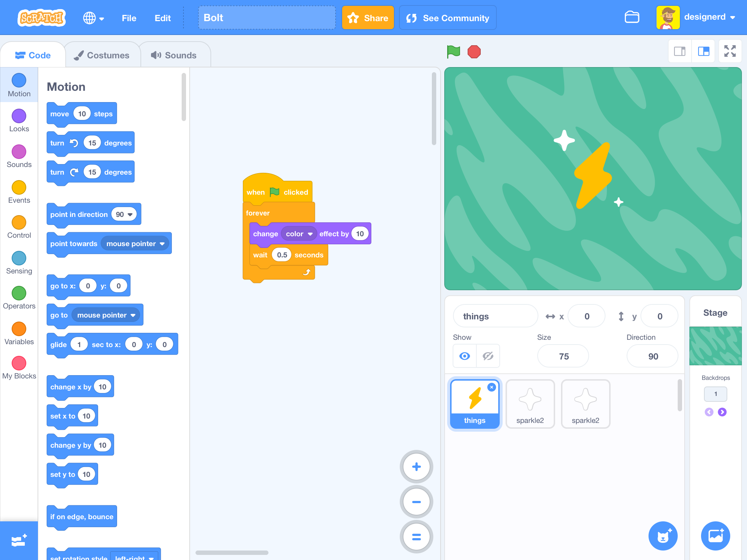Image resolution: width=747 pixels, height=560 pixels.
Task: Hide the sprite with crossed-eye toggle
Action: coord(488,356)
